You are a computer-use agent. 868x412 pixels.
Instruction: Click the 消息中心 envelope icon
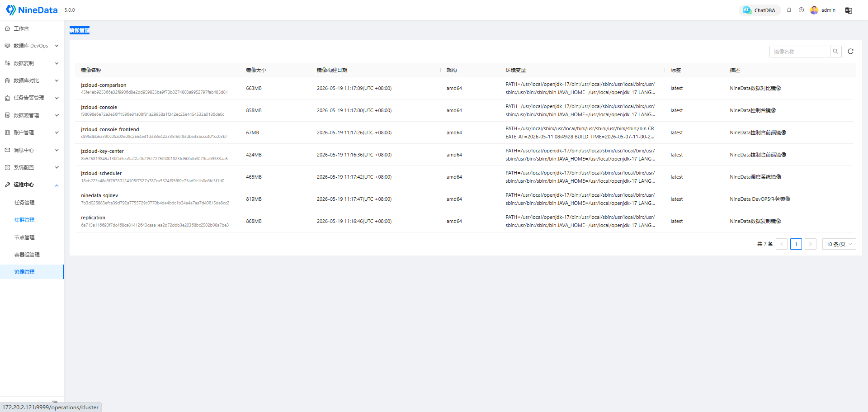click(7, 150)
